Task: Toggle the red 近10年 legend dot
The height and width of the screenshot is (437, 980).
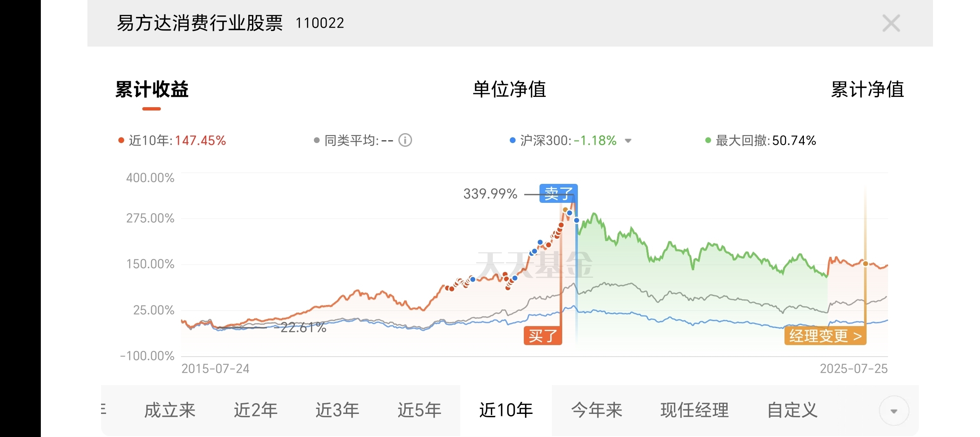Action: [121, 141]
